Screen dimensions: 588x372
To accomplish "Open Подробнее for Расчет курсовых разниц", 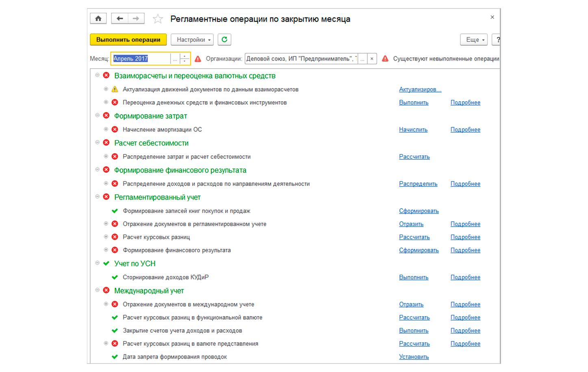I will coord(465,237).
